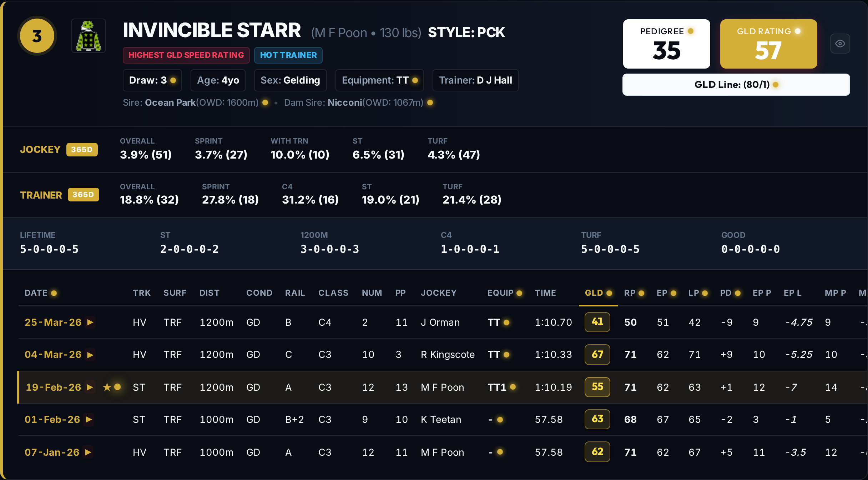Click the info dot beside GLD RATING
Image resolution: width=868 pixels, height=480 pixels.
click(798, 31)
